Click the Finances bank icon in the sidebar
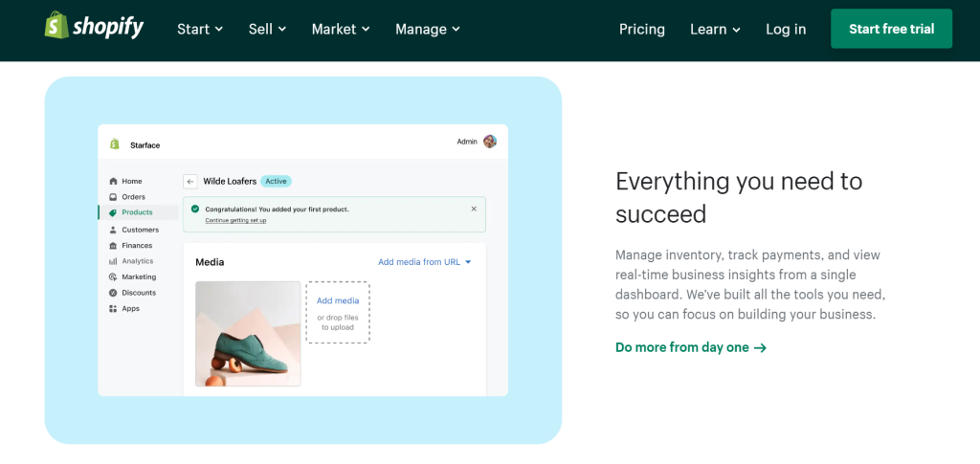Screen dimensions: 980x464 [113, 246]
